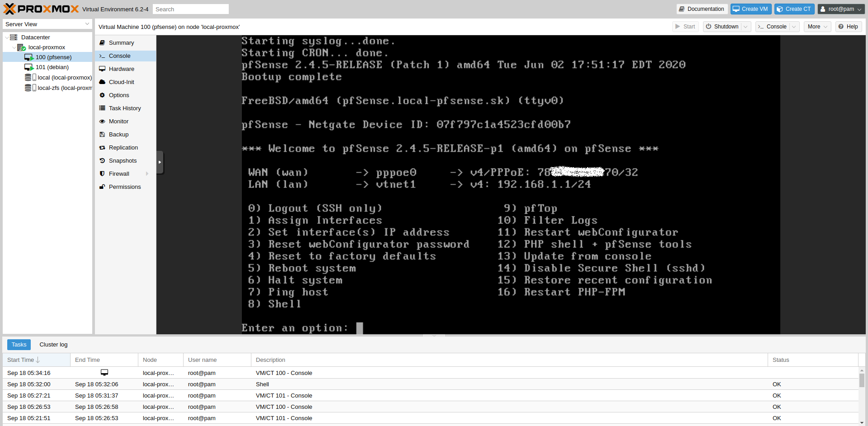The height and width of the screenshot is (426, 868).
Task: Click the Console prompt icon in sidebar
Action: click(x=102, y=56)
